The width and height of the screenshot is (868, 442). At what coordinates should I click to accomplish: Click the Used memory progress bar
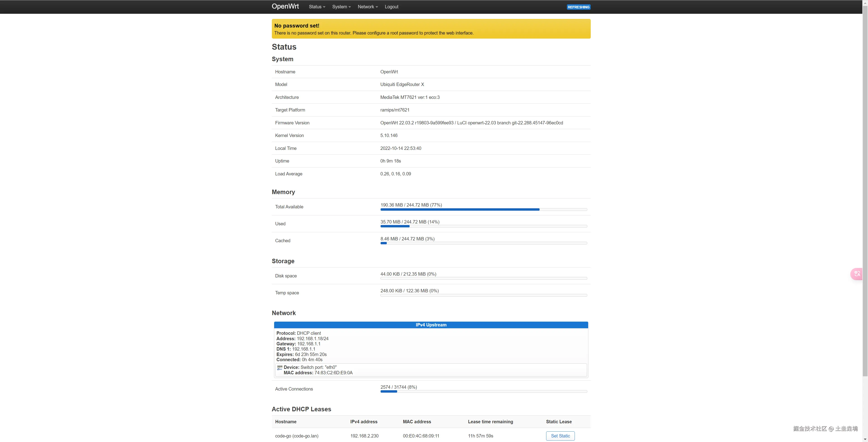pos(484,226)
